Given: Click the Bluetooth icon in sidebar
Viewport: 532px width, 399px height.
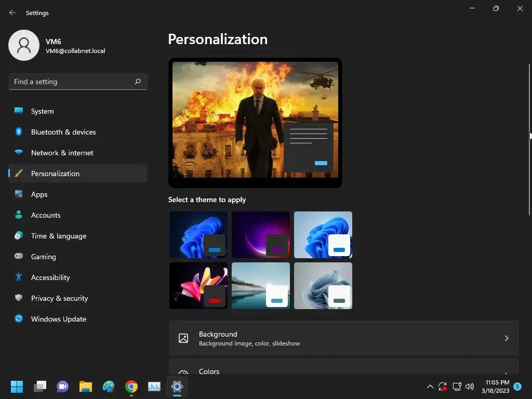Looking at the screenshot, I should [x=19, y=131].
